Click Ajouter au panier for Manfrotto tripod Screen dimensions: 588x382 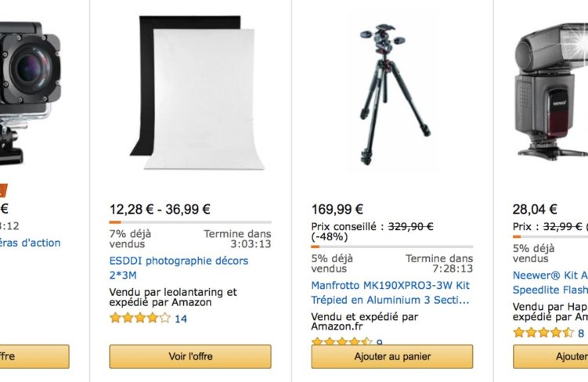click(392, 356)
